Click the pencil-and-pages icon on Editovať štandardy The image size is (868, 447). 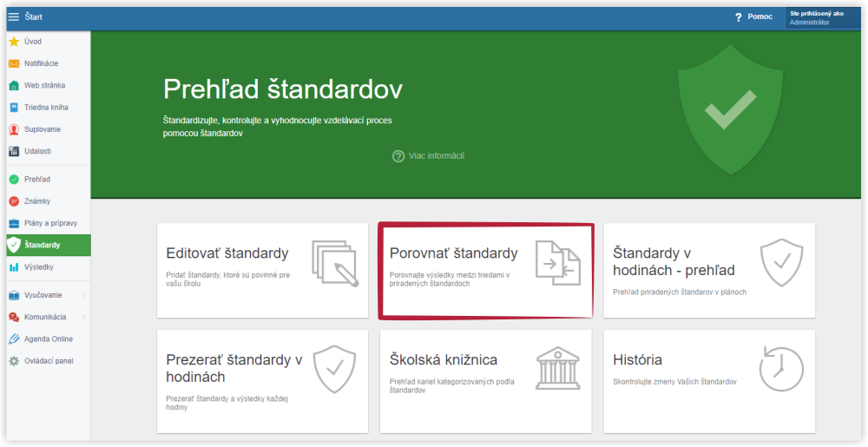335,263
